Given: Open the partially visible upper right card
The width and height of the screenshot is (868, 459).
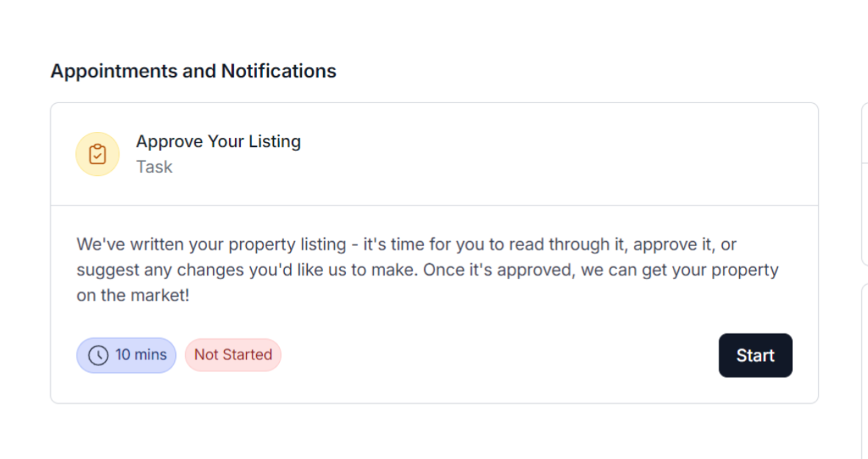Looking at the screenshot, I should pos(864,184).
